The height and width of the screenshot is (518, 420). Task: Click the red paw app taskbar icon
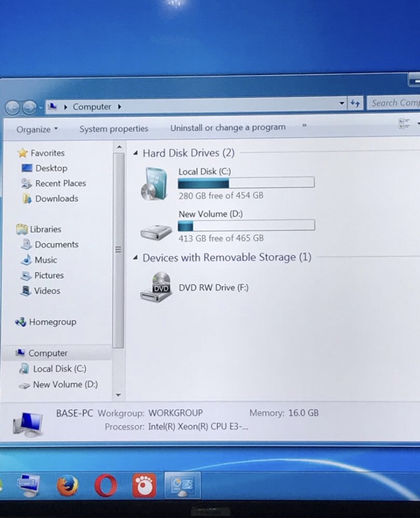point(144,485)
